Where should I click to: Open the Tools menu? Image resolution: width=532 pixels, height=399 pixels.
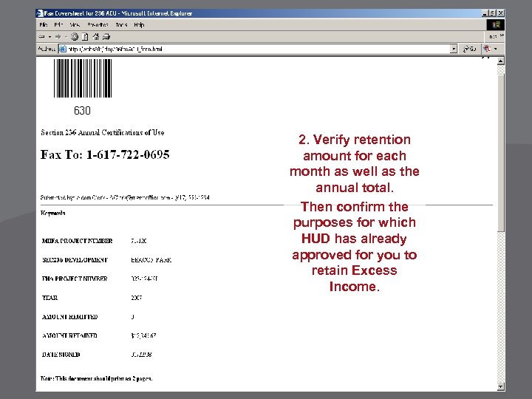tap(121, 25)
